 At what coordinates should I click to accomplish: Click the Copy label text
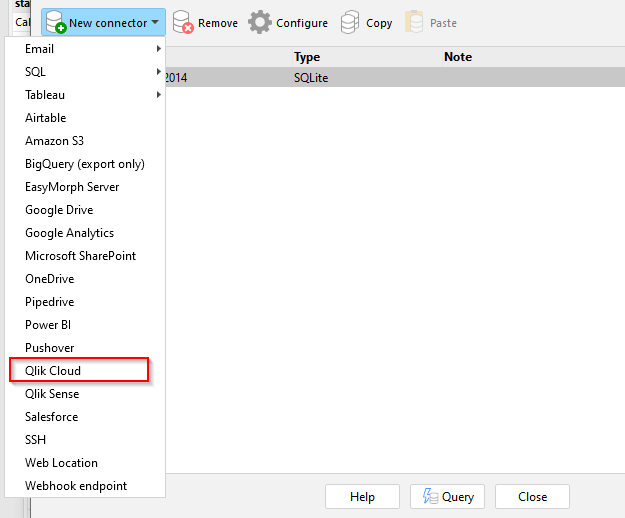pyautogui.click(x=379, y=24)
